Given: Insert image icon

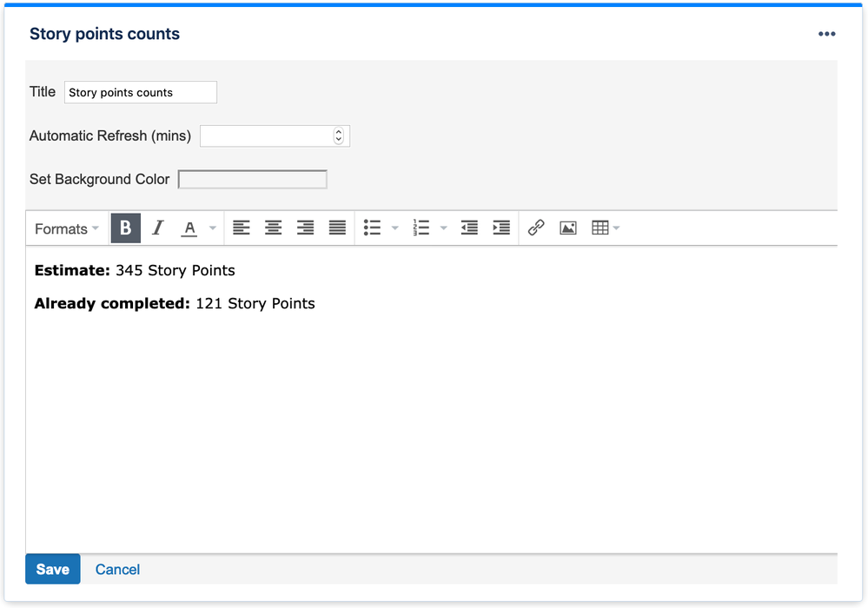Looking at the screenshot, I should pyautogui.click(x=568, y=228).
